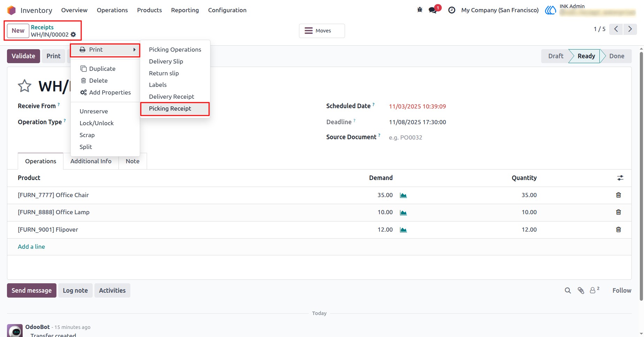This screenshot has width=644, height=337.
Task: Click the Source Document input field
Action: (x=505, y=137)
